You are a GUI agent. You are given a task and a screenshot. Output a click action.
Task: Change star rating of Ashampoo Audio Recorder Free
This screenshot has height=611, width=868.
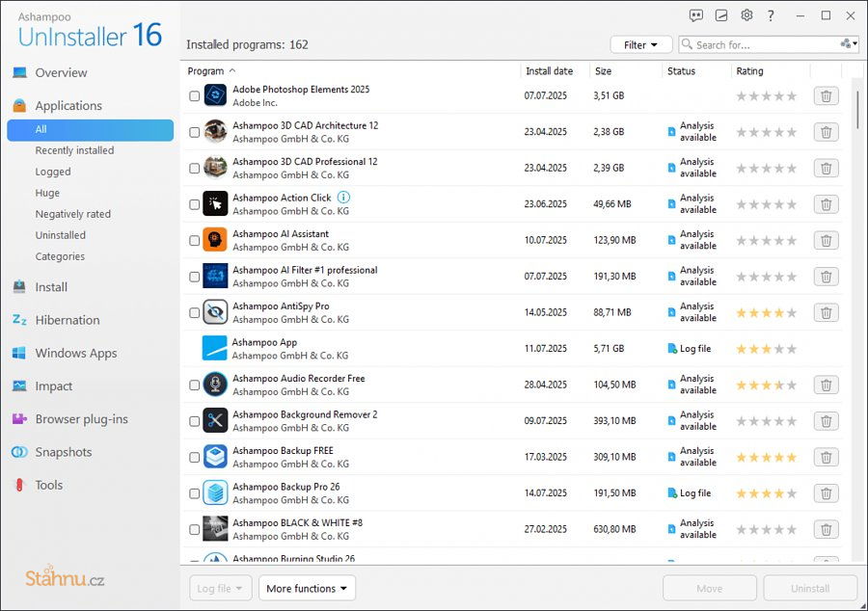[766, 385]
